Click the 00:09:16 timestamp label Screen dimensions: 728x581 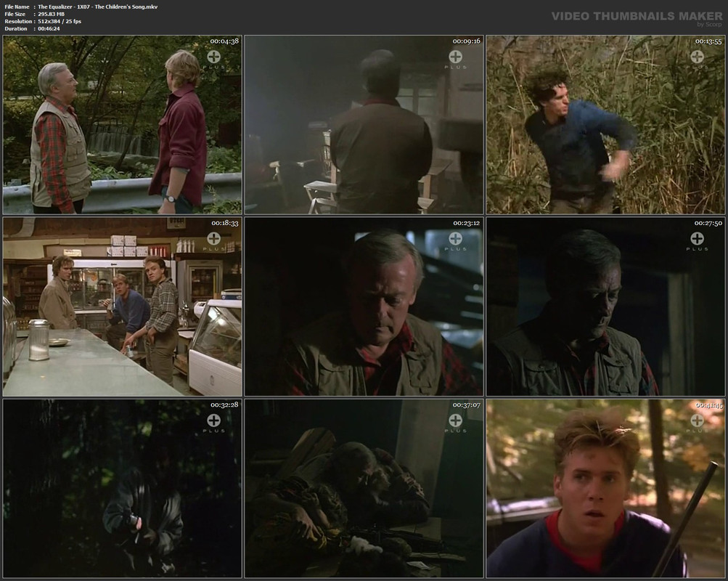tap(467, 41)
